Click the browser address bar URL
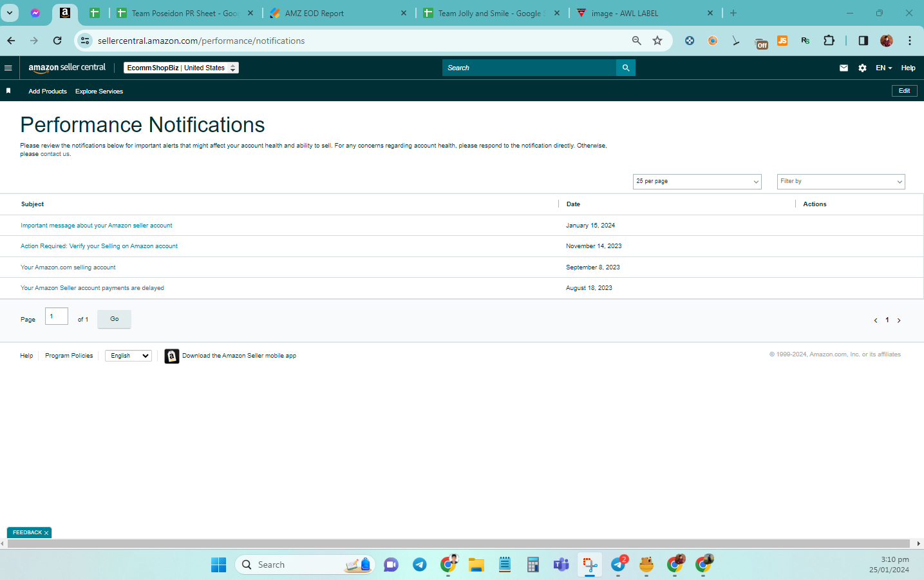 (x=202, y=41)
